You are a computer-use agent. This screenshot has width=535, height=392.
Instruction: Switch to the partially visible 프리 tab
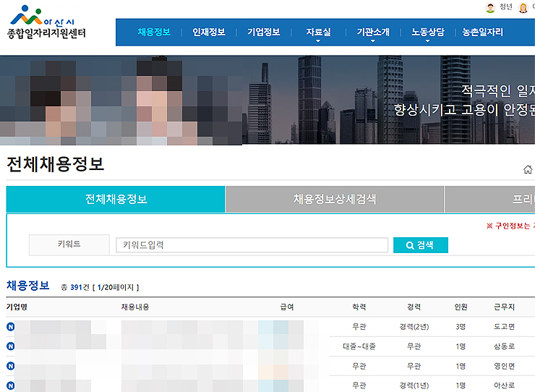click(x=490, y=199)
